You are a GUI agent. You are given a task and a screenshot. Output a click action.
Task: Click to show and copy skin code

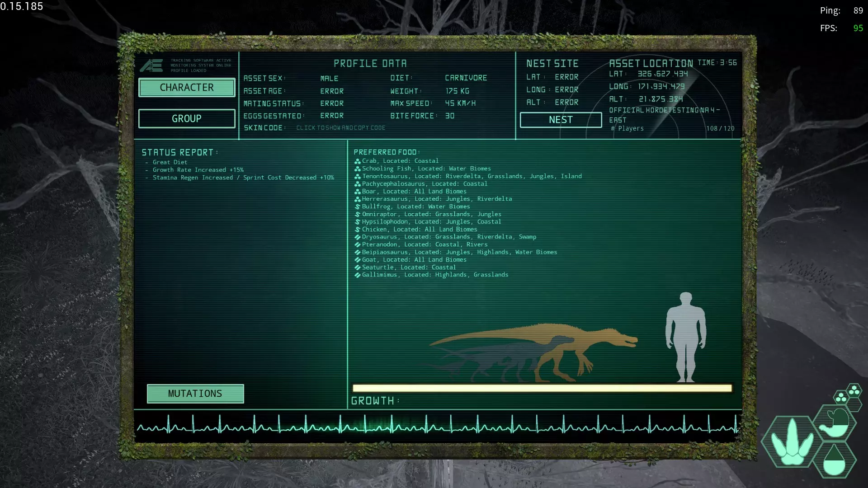[341, 128]
